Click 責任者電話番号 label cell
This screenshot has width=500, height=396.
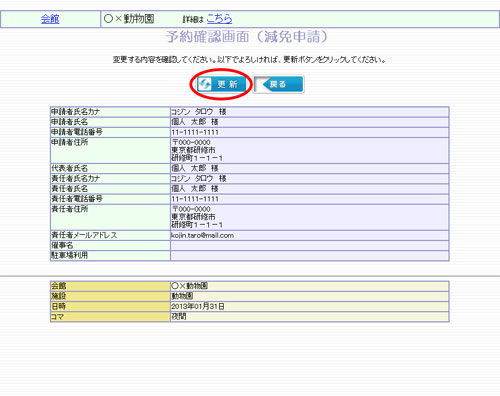point(110,199)
